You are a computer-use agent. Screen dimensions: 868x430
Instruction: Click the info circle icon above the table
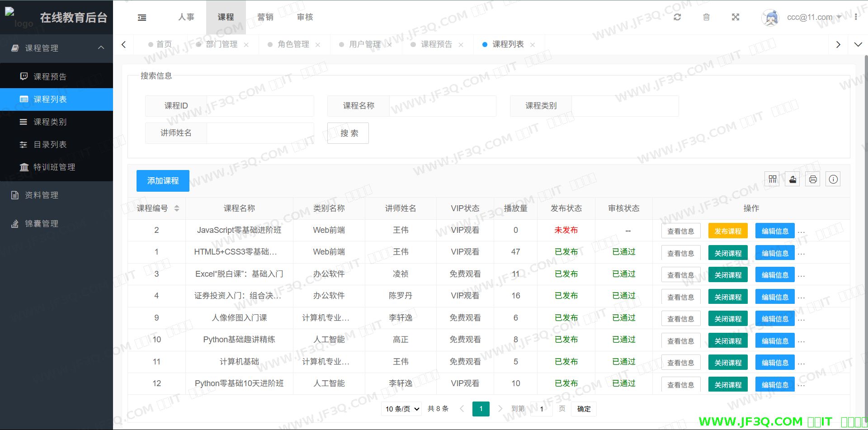point(833,180)
